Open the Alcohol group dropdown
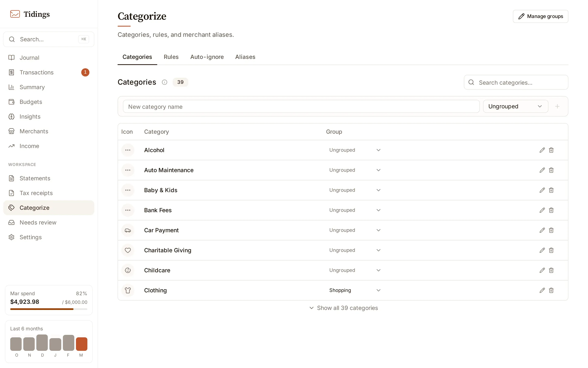The image size is (588, 368). [355, 150]
